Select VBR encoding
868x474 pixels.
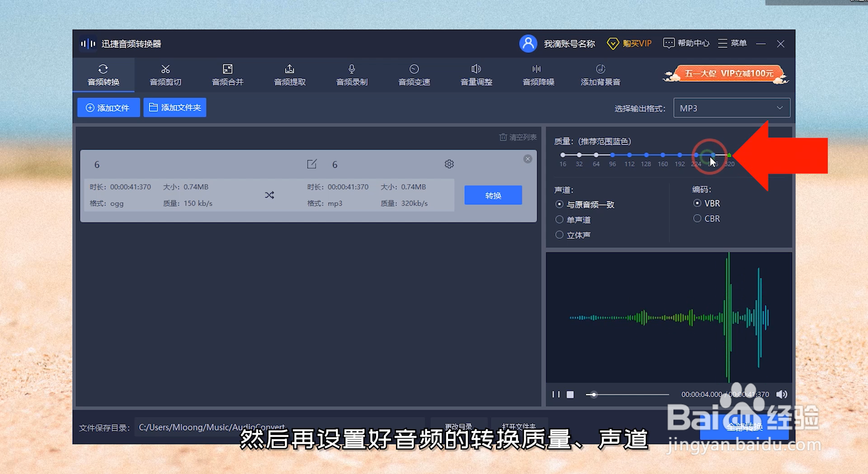click(707, 204)
